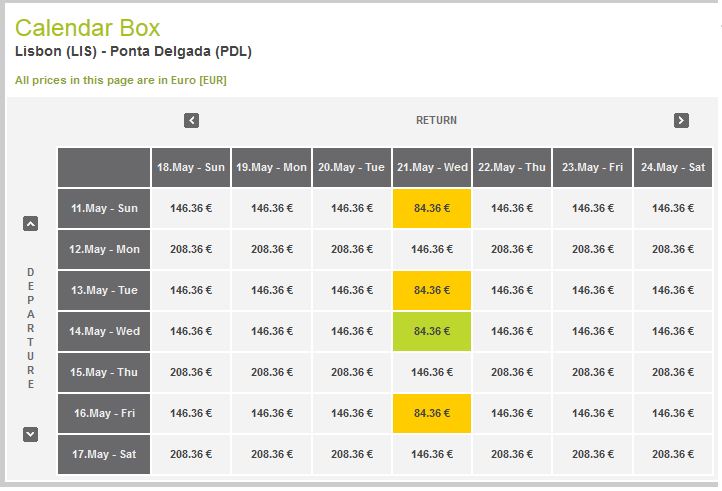Image resolution: width=722 pixels, height=491 pixels.
Task: Click the left arrow for earlier return dates
Action: [192, 120]
